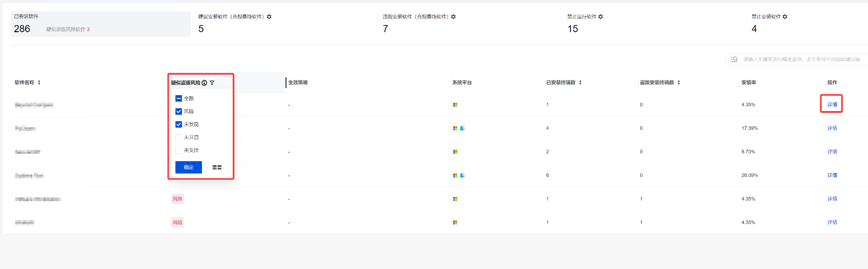Click the advanced search icon in search box
The height and width of the screenshot is (269, 868).
[x=734, y=59]
